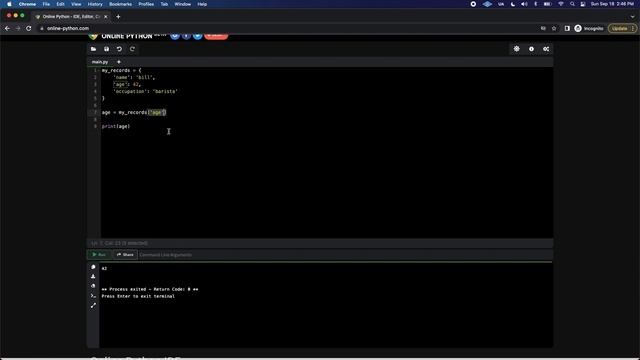Expand the terminal with the diagonal arrows icon

(93, 305)
